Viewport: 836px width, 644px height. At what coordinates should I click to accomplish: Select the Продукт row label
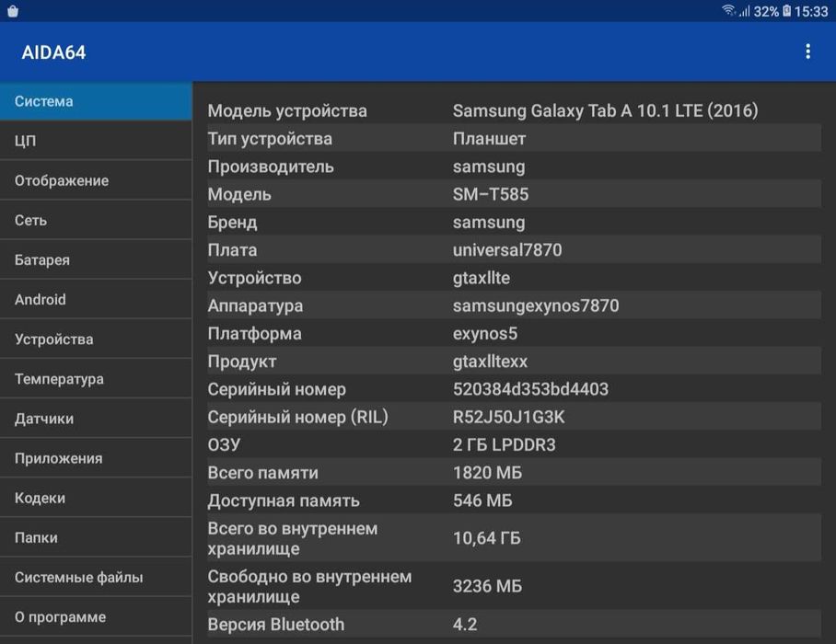pos(241,362)
